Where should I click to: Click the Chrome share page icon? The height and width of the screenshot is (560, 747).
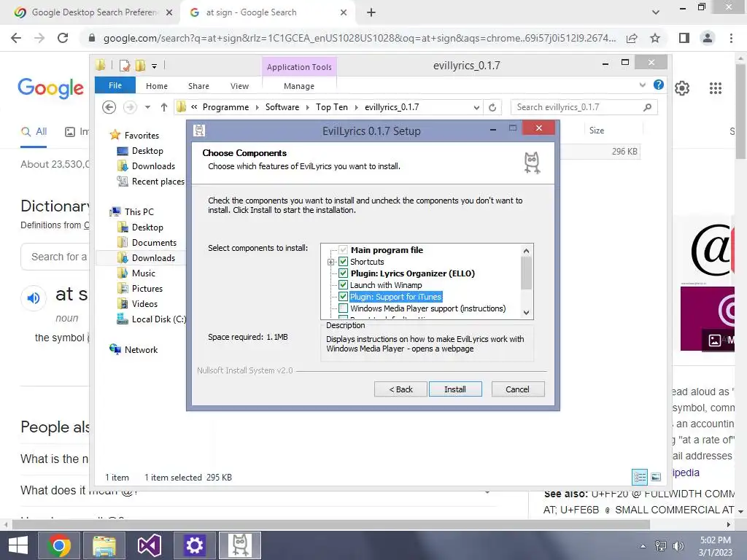pos(632,38)
